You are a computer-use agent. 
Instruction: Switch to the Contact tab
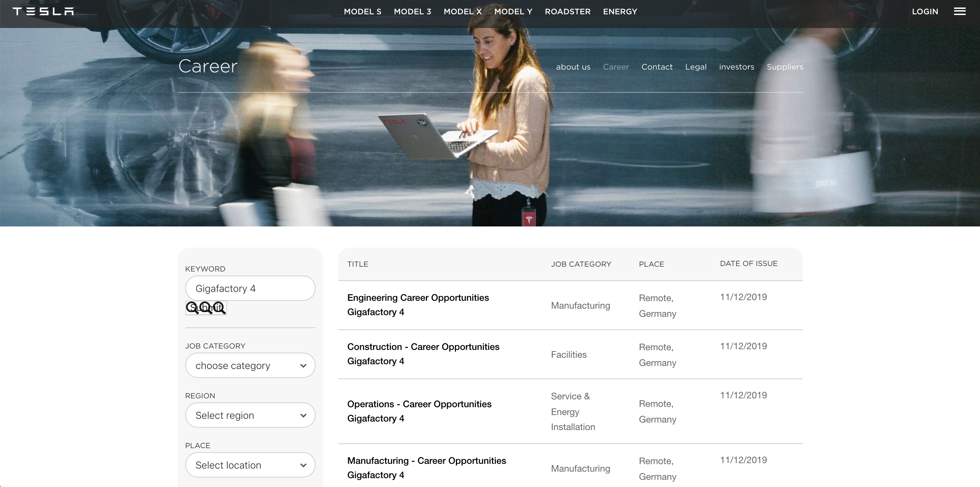coord(657,67)
